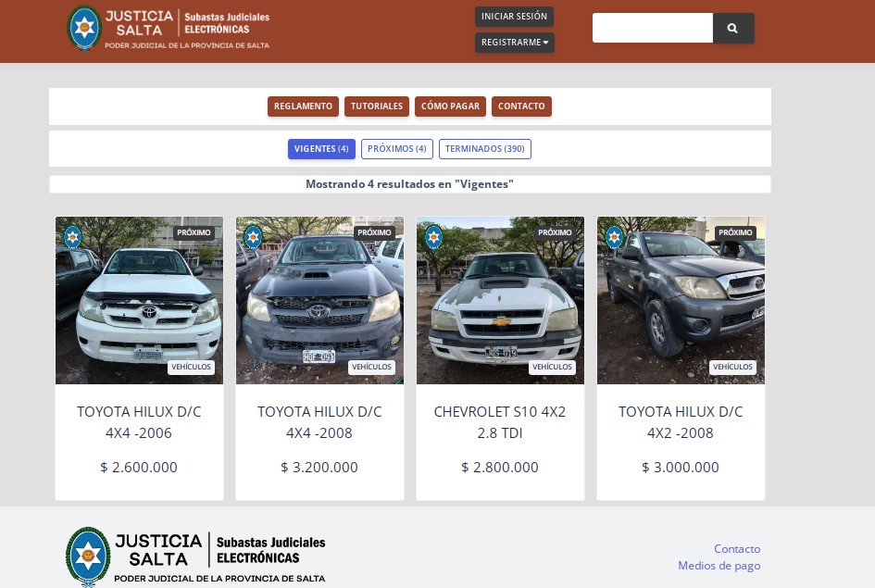The width and height of the screenshot is (875, 588).
Task: Click the magnifying glass search icon
Action: pos(732,29)
